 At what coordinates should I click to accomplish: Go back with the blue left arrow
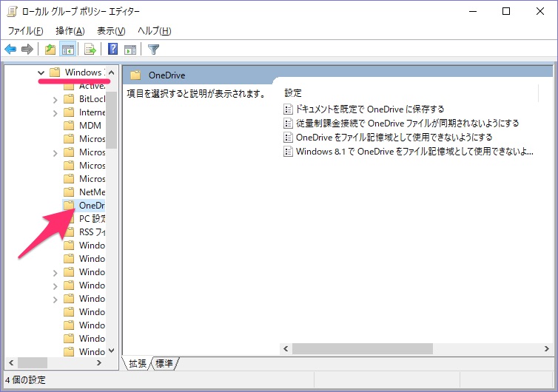point(10,49)
